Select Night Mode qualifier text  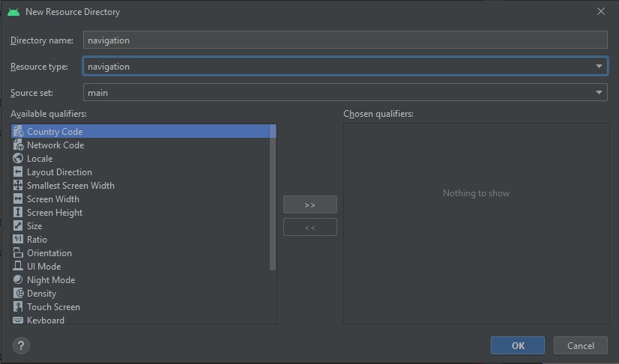pyautogui.click(x=51, y=280)
